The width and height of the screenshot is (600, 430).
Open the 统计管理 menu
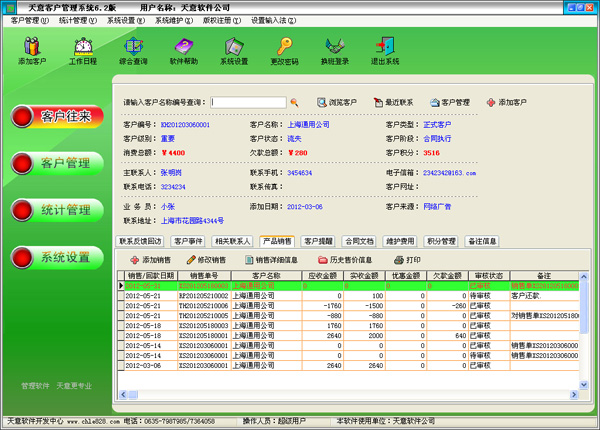click(x=78, y=20)
